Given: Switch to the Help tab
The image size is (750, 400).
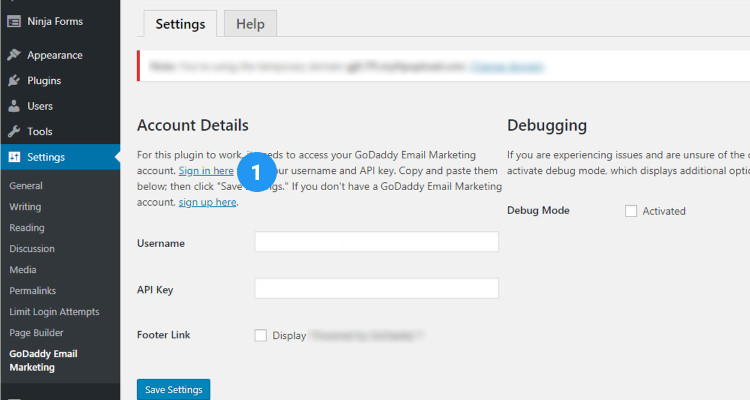Looking at the screenshot, I should point(250,23).
